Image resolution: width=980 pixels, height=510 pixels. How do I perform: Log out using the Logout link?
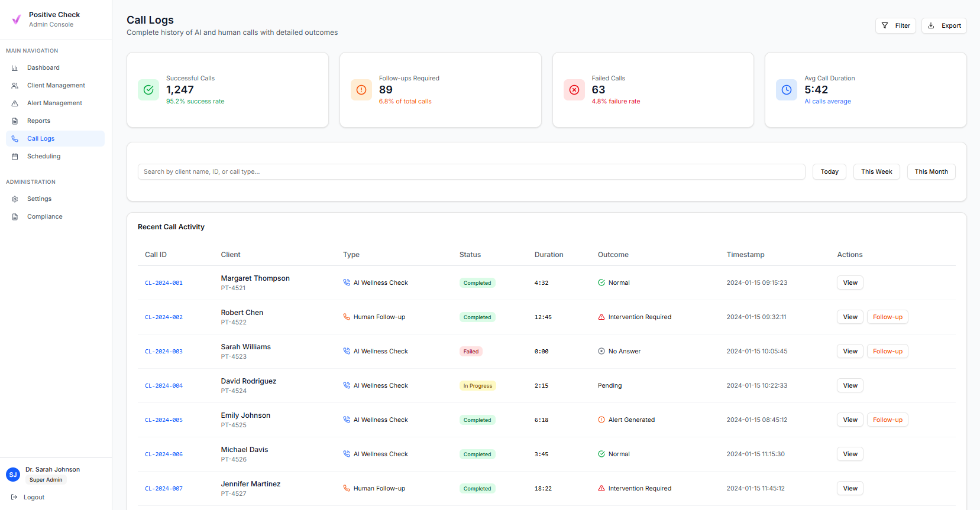34,498
